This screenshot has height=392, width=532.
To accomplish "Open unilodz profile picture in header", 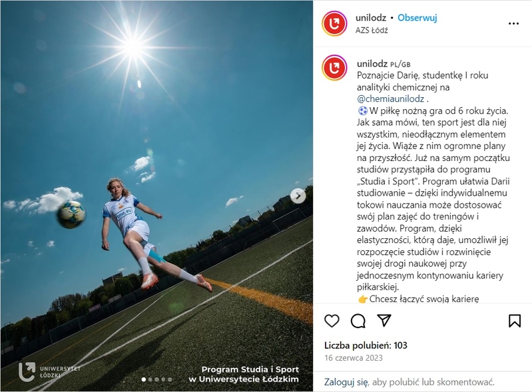I will tap(334, 23).
